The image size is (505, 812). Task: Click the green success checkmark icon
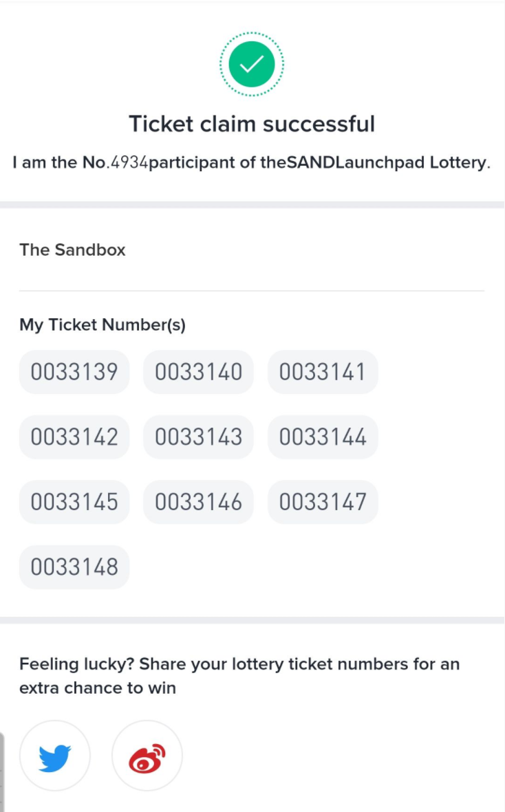tap(252, 64)
